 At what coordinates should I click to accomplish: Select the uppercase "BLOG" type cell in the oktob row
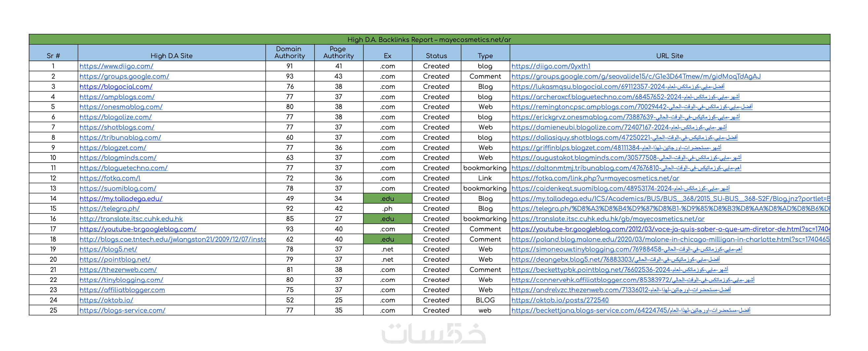point(485,300)
